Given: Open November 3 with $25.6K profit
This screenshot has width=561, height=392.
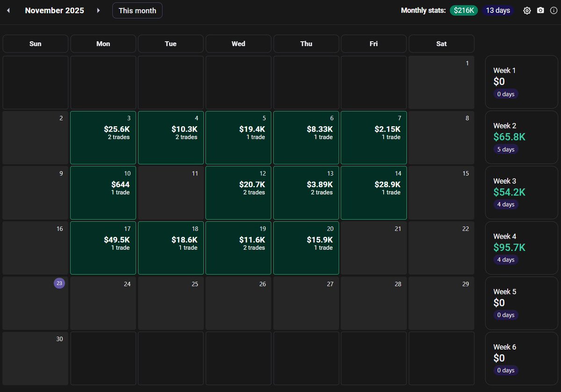Looking at the screenshot, I should point(103,137).
